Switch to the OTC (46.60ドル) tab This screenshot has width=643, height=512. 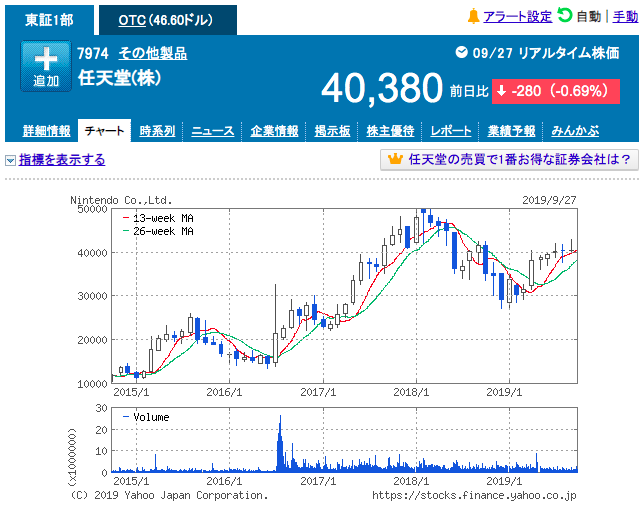[x=168, y=20]
